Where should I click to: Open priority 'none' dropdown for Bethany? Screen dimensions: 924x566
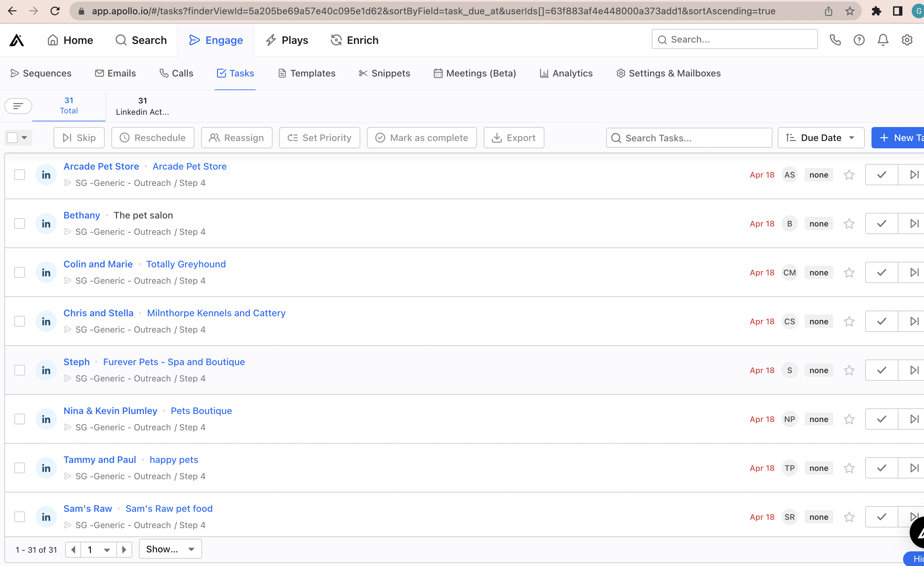click(x=819, y=223)
